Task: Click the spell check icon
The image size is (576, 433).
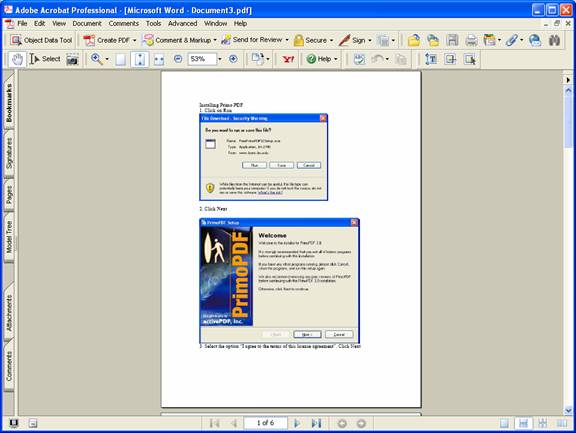Action: (x=359, y=59)
